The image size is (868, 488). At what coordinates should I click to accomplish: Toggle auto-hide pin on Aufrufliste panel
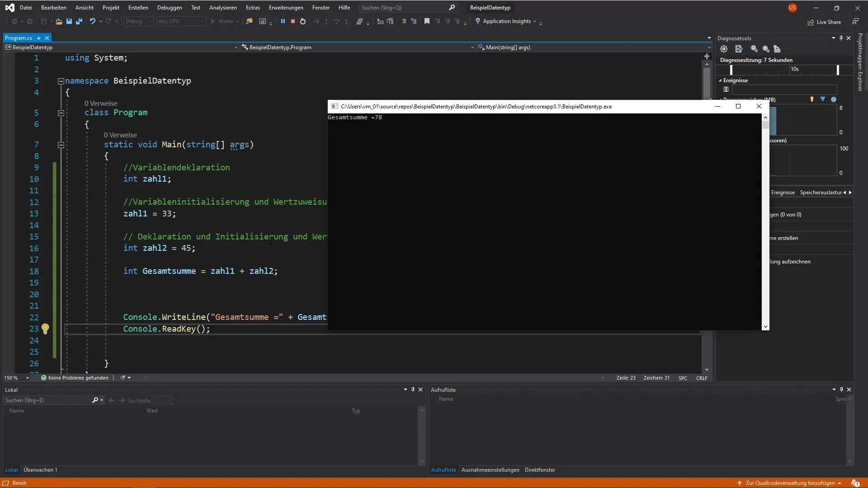pos(841,389)
